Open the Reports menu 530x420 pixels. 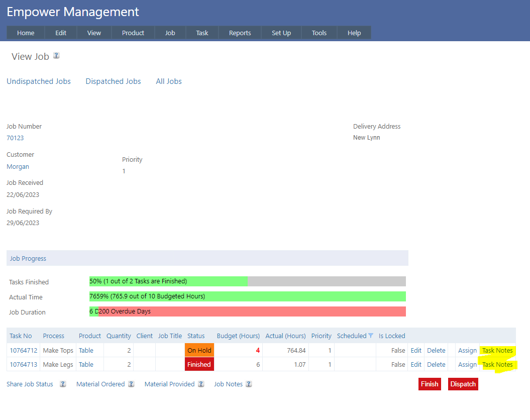[240, 33]
